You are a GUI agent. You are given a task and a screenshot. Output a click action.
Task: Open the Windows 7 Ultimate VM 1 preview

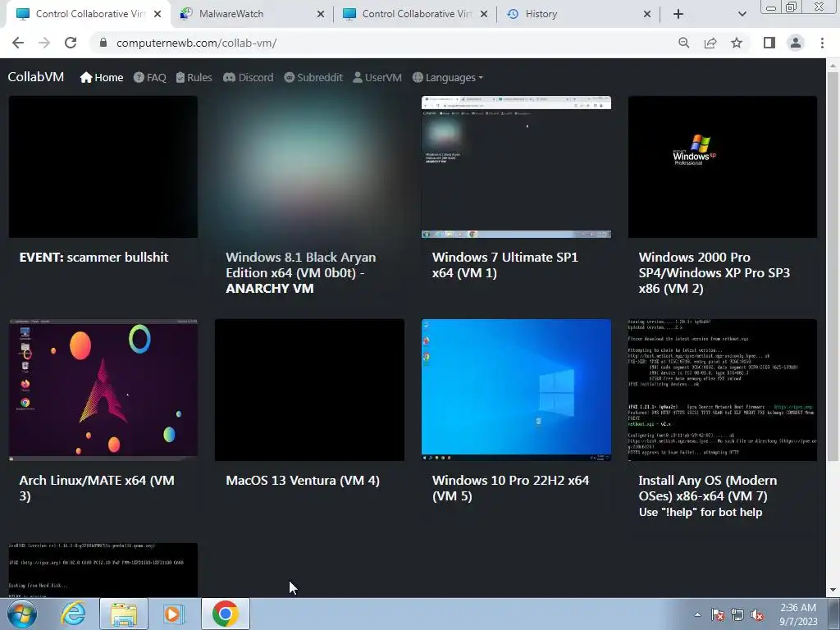click(x=516, y=167)
